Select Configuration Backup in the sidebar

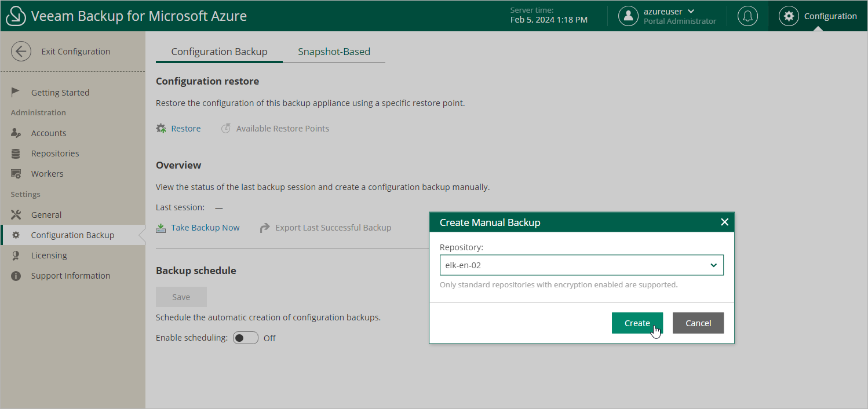[73, 235]
